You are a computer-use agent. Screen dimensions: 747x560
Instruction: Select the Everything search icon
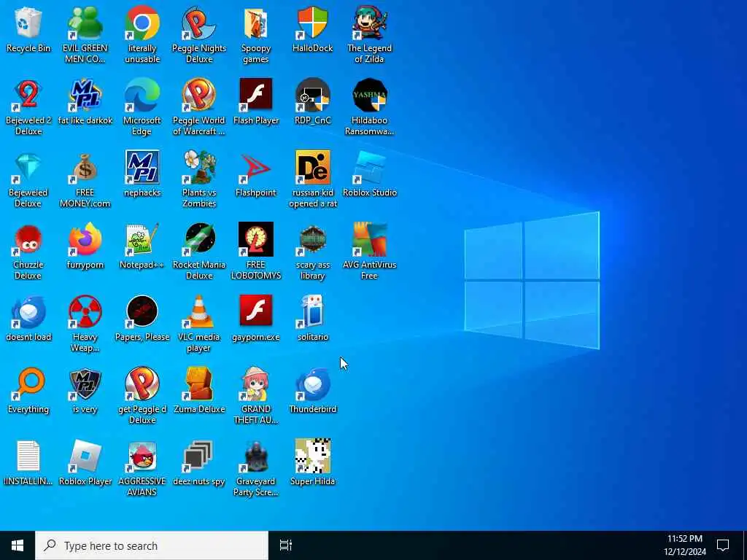[28, 384]
